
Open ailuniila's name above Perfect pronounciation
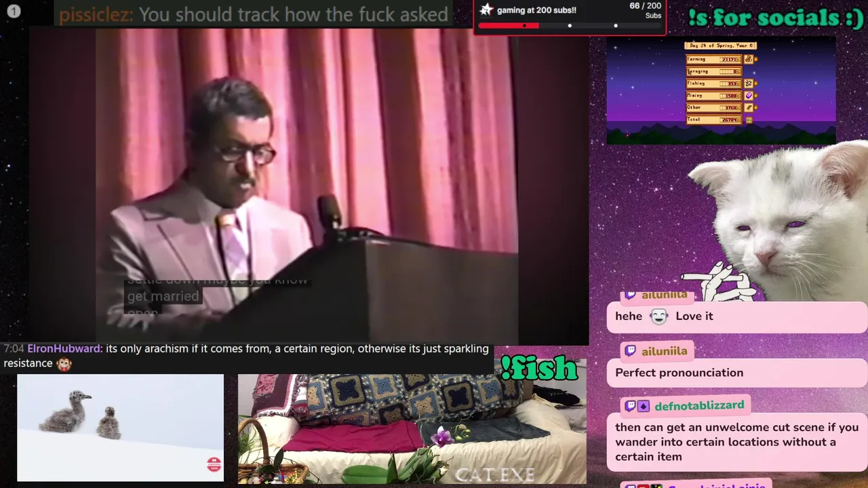[665, 350]
